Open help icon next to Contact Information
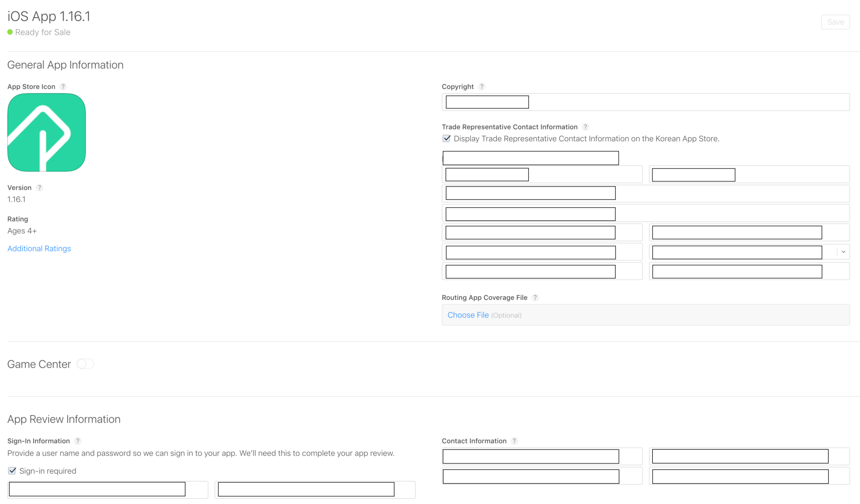Screen dimensions: 860x504 514,441
